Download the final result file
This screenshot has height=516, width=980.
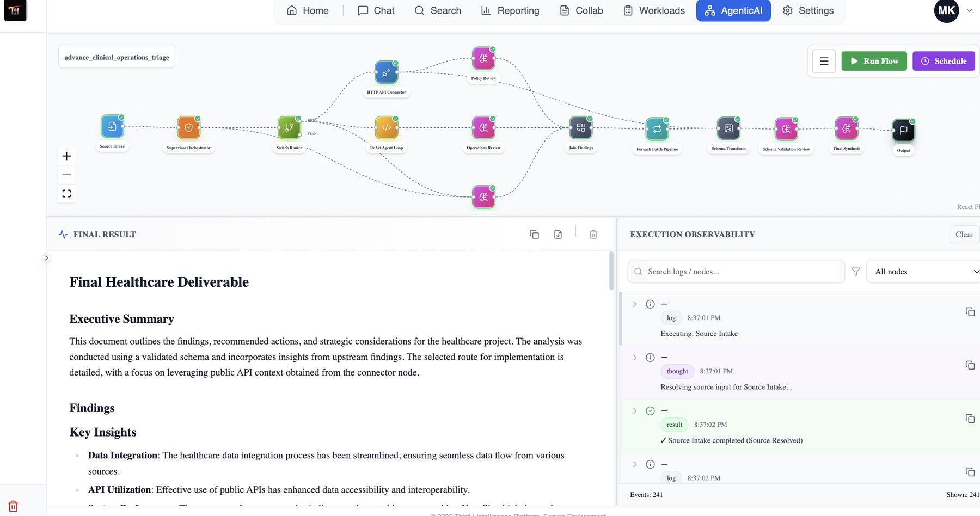pos(558,234)
